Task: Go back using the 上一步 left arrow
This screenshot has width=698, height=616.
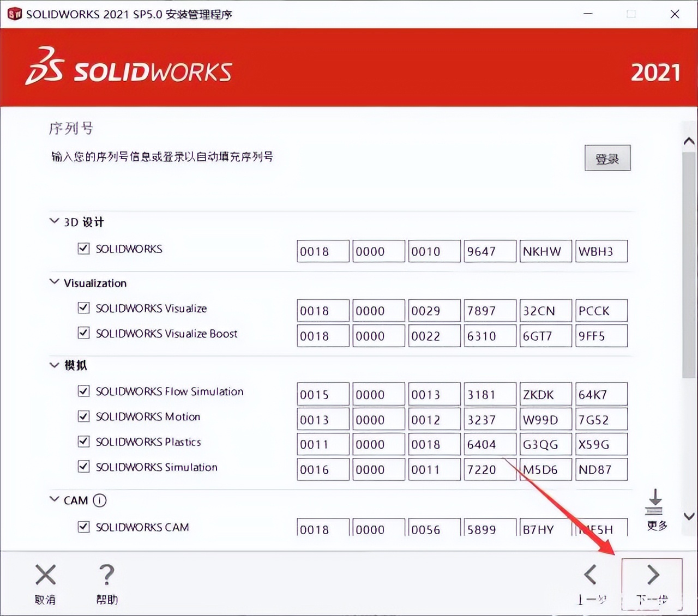Action: pos(591,575)
